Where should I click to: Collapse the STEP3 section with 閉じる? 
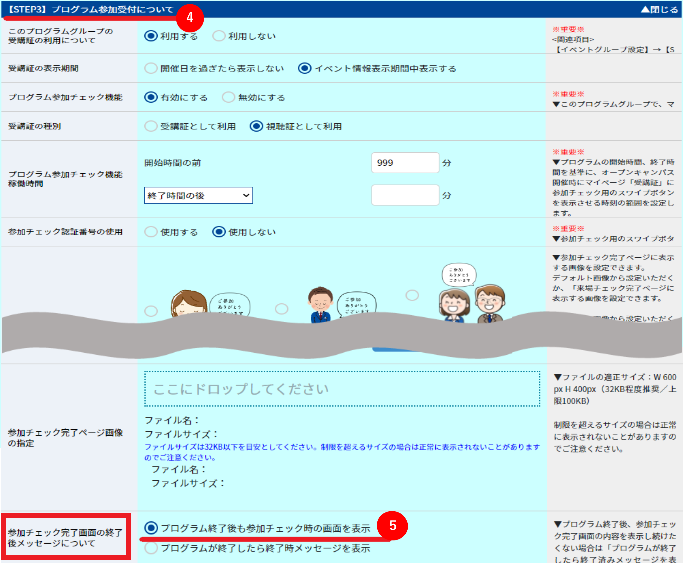tap(659, 9)
